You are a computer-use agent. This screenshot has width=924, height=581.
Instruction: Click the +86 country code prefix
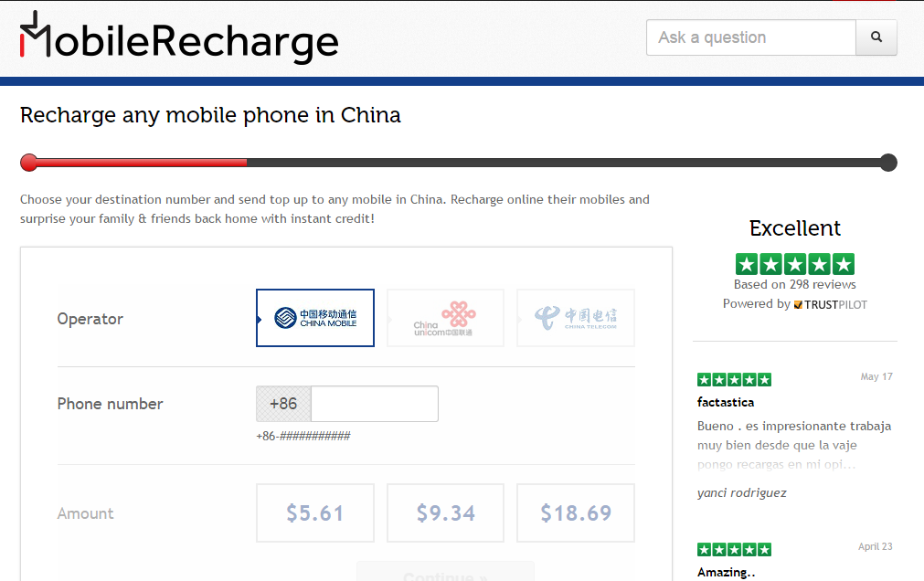(x=283, y=404)
